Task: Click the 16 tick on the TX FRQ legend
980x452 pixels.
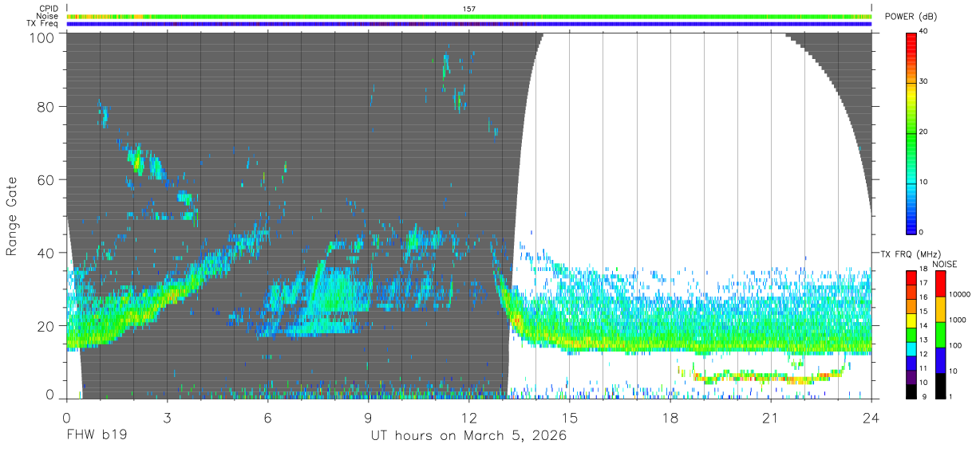Action: click(923, 297)
